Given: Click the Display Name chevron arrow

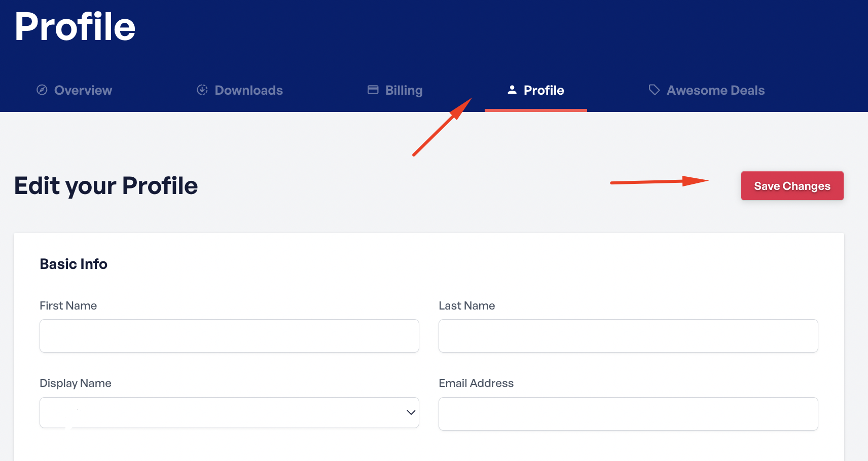Looking at the screenshot, I should tap(411, 413).
